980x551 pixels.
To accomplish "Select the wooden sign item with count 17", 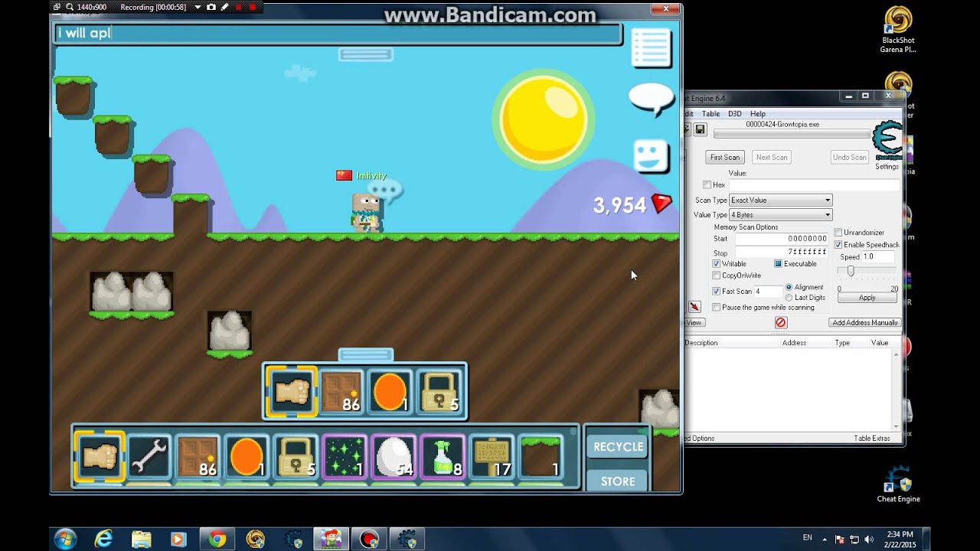I will (x=492, y=457).
